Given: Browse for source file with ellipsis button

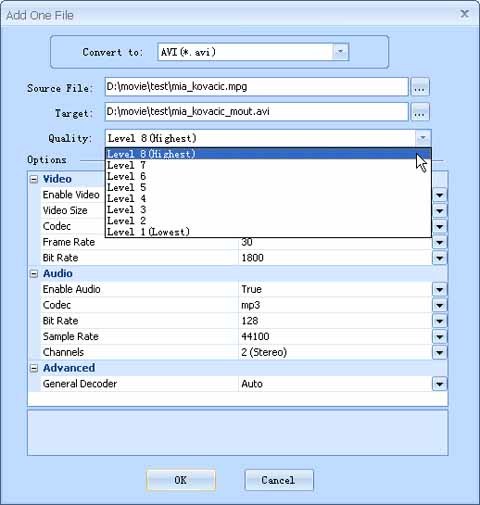Looking at the screenshot, I should 420,87.
